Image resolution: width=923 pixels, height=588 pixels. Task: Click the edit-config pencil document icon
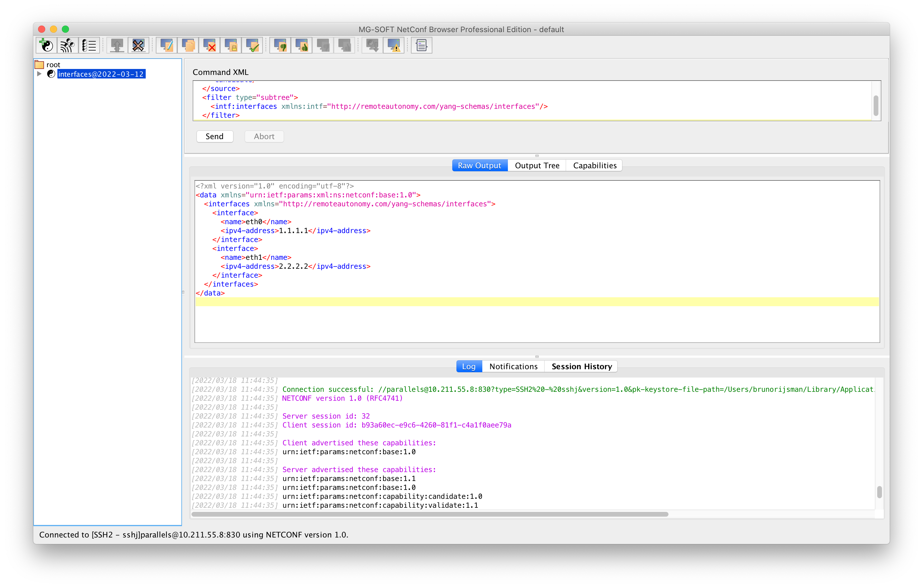(166, 45)
